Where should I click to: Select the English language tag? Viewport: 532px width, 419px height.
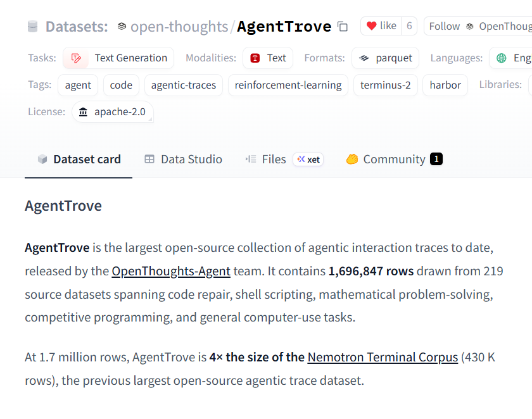point(510,58)
